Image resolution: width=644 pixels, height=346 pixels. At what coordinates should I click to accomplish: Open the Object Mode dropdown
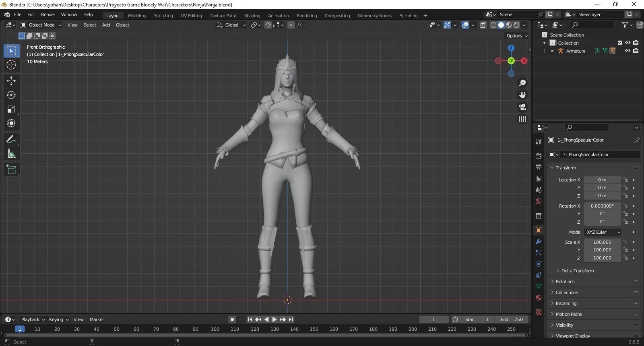click(41, 25)
